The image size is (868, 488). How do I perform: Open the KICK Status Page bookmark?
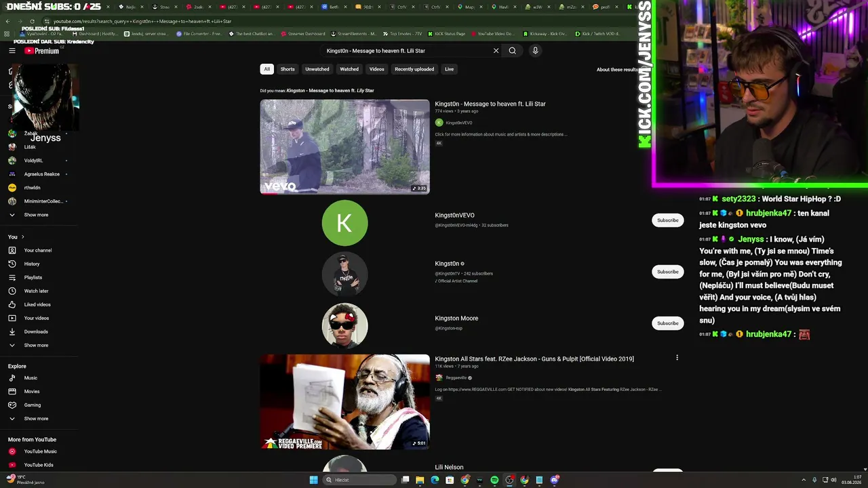446,33
